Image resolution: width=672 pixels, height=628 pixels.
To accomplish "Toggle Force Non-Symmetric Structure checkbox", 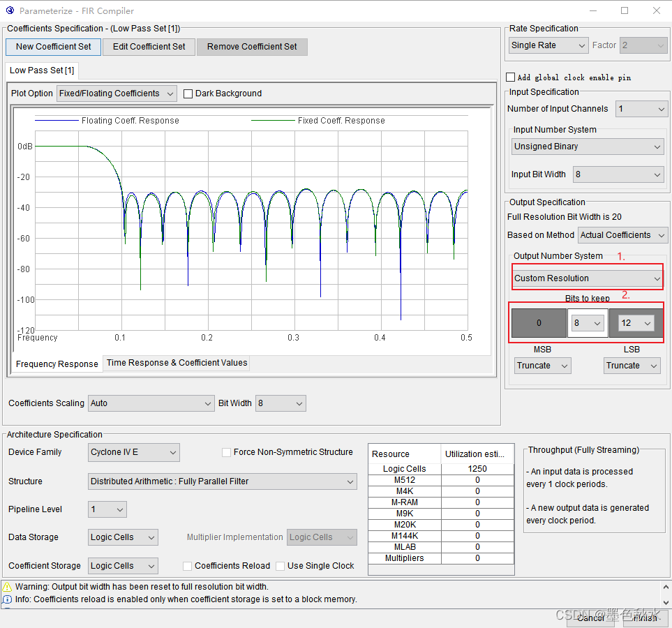I will (x=226, y=452).
